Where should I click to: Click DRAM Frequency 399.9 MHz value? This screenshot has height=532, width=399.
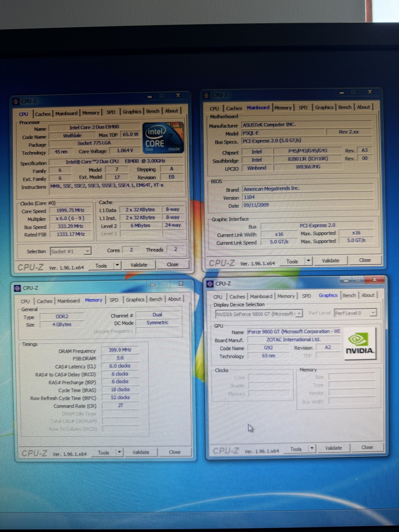point(120,350)
